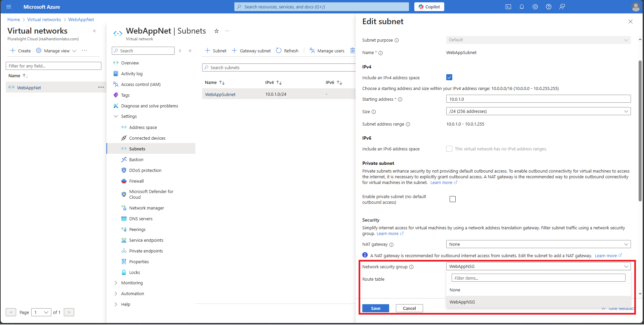This screenshot has width=644, height=325.
Task: Click the Edit subnet panel vertical scrollbar
Action: click(x=640, y=131)
